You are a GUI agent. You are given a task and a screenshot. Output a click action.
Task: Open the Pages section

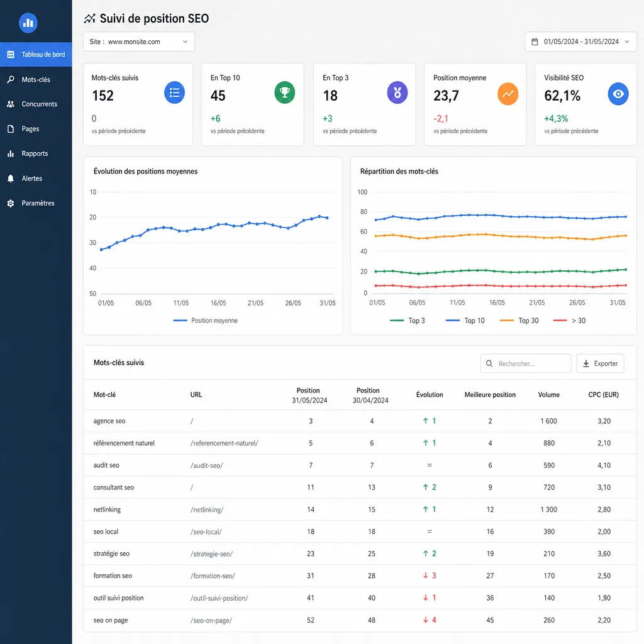tap(36, 128)
